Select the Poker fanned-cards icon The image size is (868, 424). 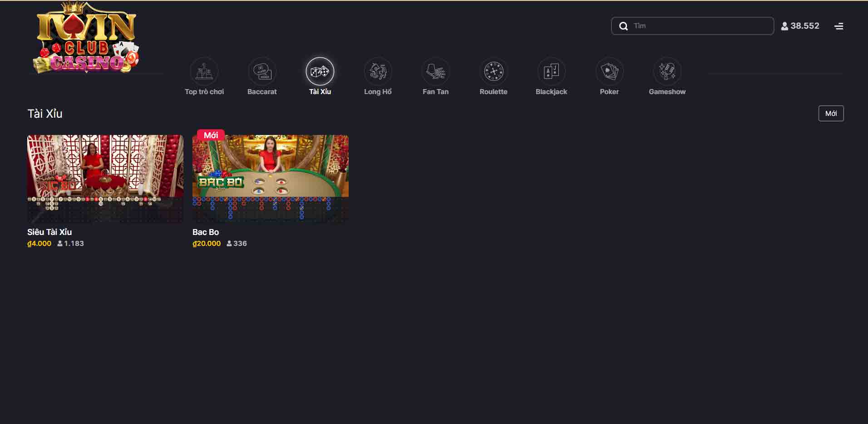click(609, 71)
